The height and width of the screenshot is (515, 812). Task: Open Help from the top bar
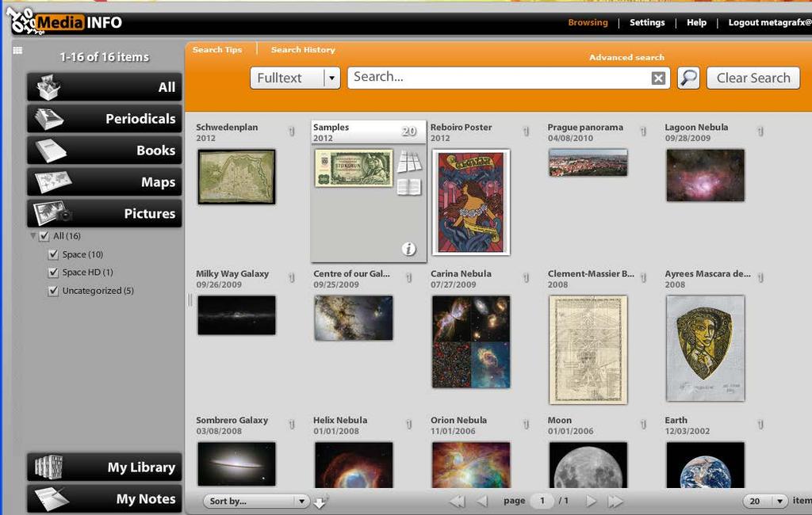pyautogui.click(x=696, y=22)
